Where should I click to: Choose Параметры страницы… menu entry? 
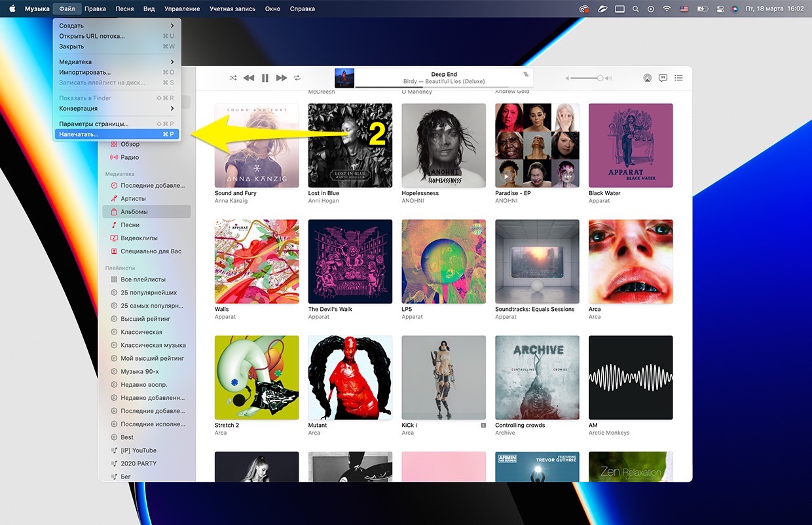pos(117,124)
